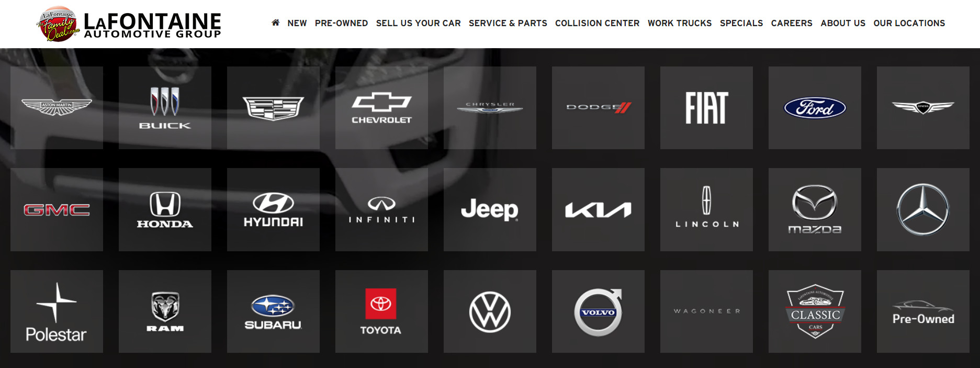
Task: Visit the OUR LOCATIONS link
Action: coord(909,23)
